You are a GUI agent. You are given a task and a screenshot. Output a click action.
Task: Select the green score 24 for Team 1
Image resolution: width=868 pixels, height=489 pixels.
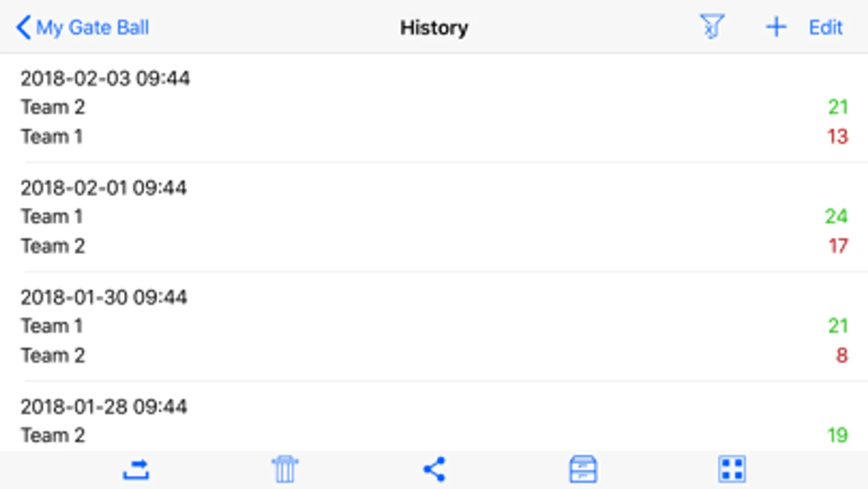point(836,216)
